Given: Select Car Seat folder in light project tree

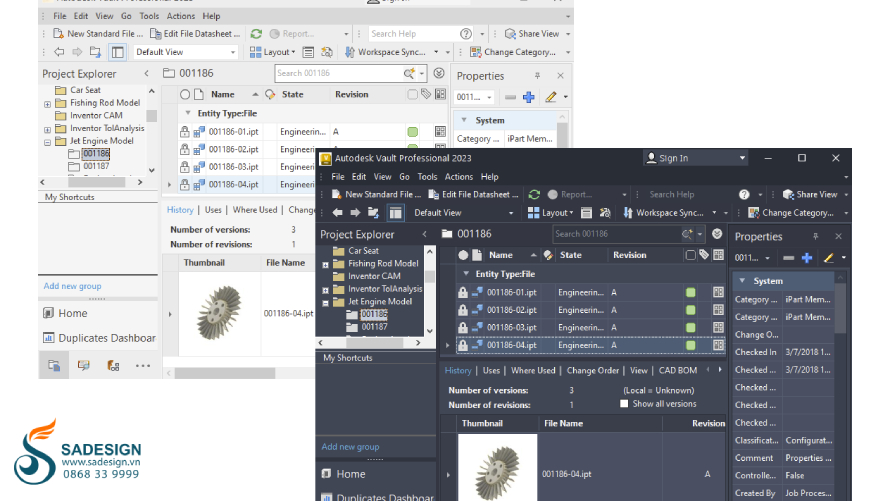Looking at the screenshot, I should click(x=85, y=90).
